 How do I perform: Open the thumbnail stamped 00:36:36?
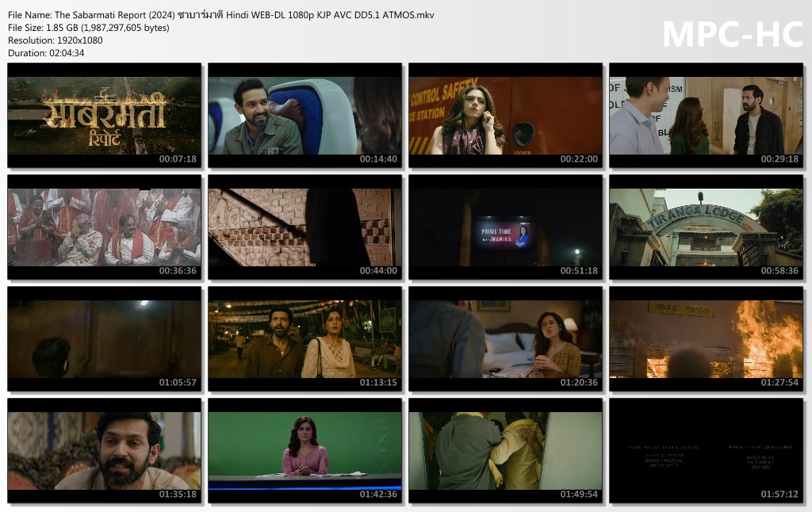click(104, 227)
